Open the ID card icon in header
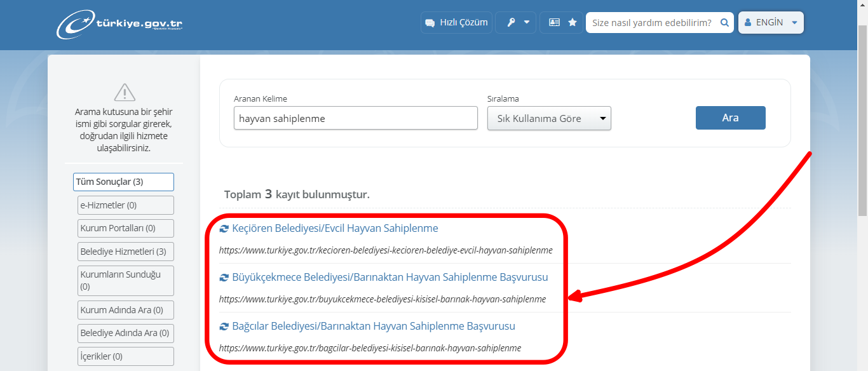868x371 pixels. [553, 22]
